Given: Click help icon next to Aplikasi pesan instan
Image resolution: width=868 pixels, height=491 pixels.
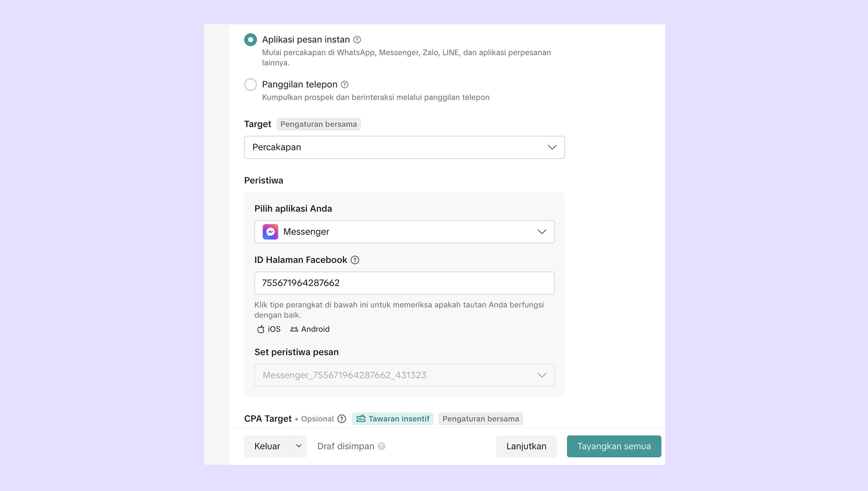Looking at the screenshot, I should 357,40.
